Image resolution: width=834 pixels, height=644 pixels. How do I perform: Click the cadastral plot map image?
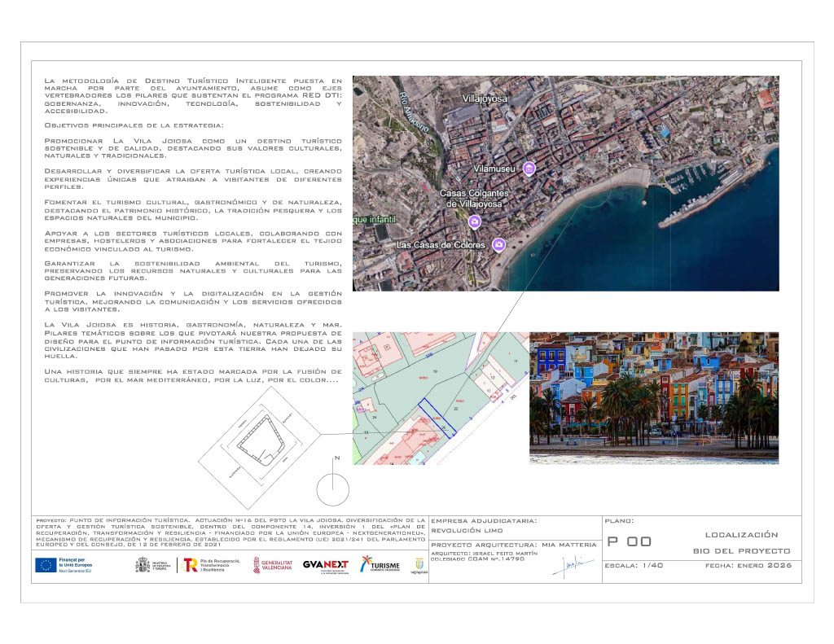coord(441,398)
